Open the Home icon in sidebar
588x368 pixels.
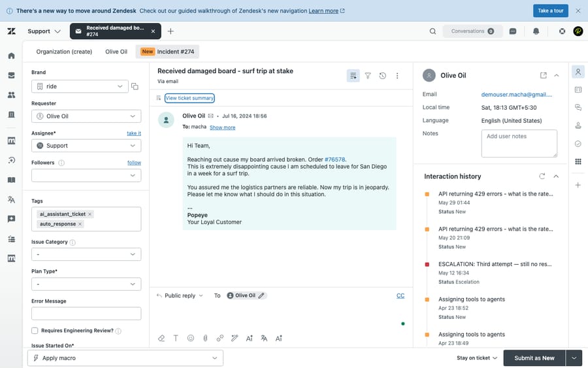[x=11, y=56]
